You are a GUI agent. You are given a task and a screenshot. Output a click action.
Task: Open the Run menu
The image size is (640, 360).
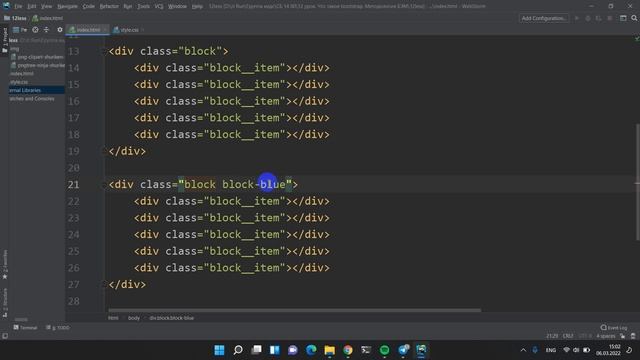(x=128, y=6)
